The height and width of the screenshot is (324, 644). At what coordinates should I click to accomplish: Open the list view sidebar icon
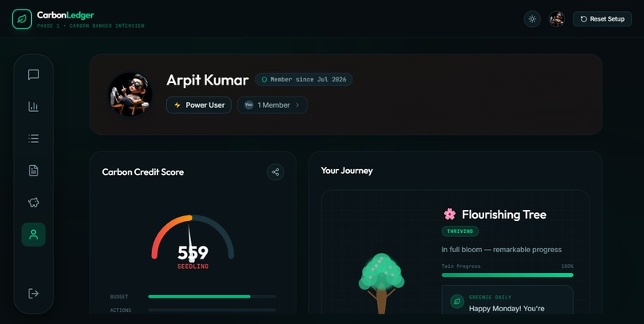tap(34, 138)
